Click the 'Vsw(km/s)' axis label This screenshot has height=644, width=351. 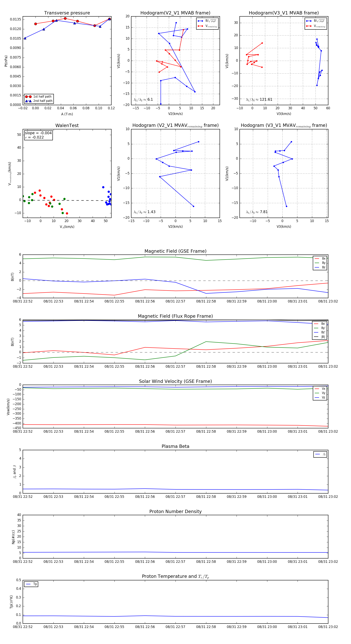point(8,407)
